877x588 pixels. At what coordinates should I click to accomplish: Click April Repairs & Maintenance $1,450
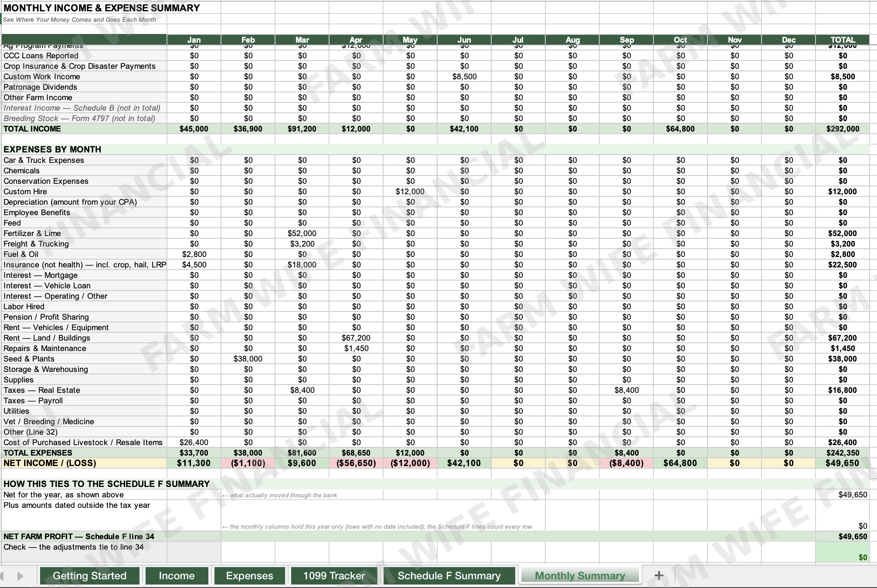point(356,348)
